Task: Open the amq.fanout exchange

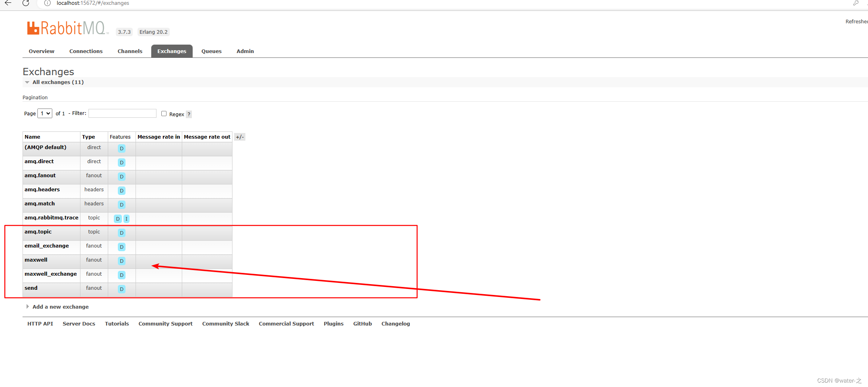Action: click(x=40, y=176)
